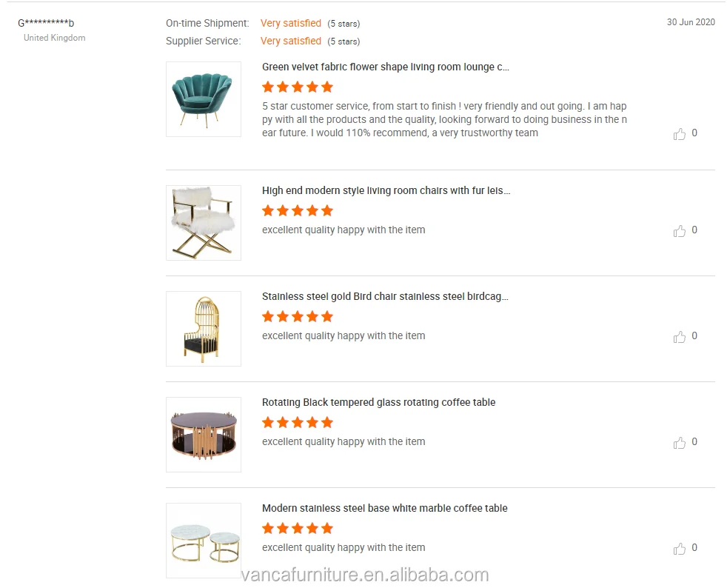Click star rating under Bird chair title
727x588 pixels.
(x=298, y=316)
